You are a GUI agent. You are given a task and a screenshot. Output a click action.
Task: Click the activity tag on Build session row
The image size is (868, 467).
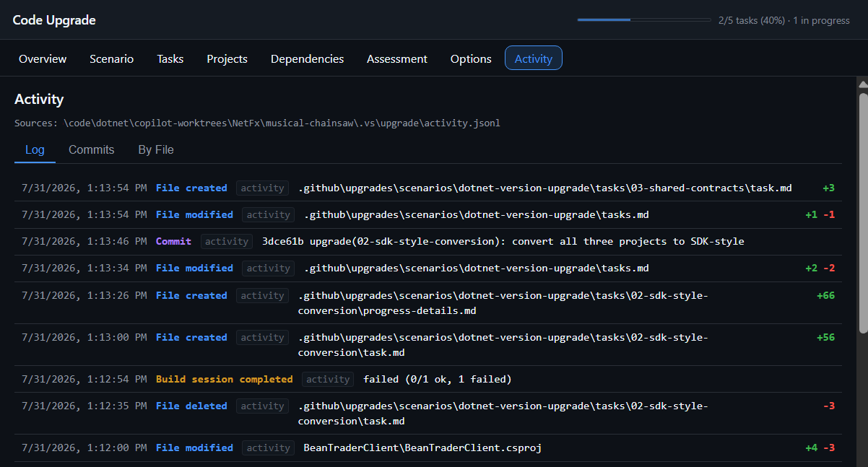(x=328, y=379)
